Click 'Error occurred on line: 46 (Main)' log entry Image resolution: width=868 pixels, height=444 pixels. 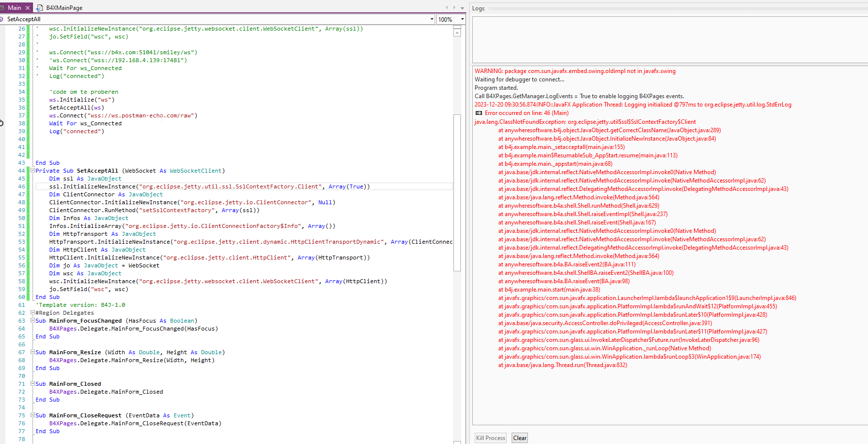(x=526, y=113)
